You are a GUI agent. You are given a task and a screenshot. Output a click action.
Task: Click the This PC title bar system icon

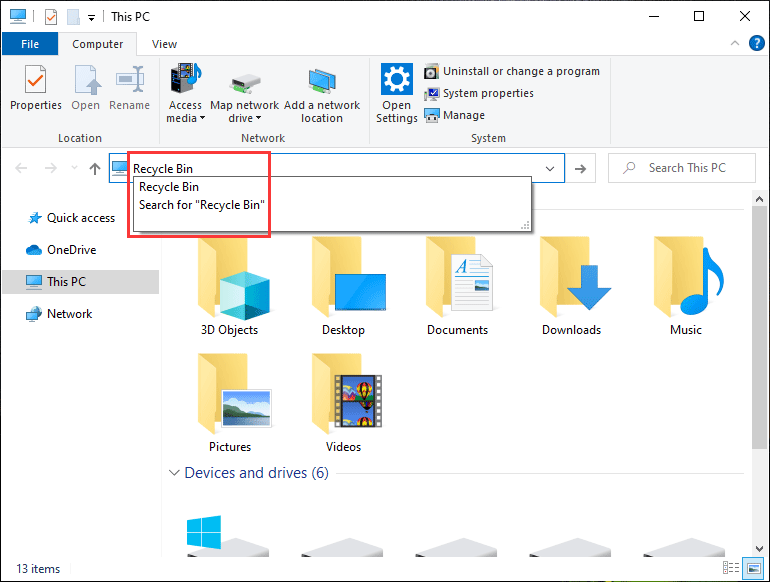(x=18, y=16)
